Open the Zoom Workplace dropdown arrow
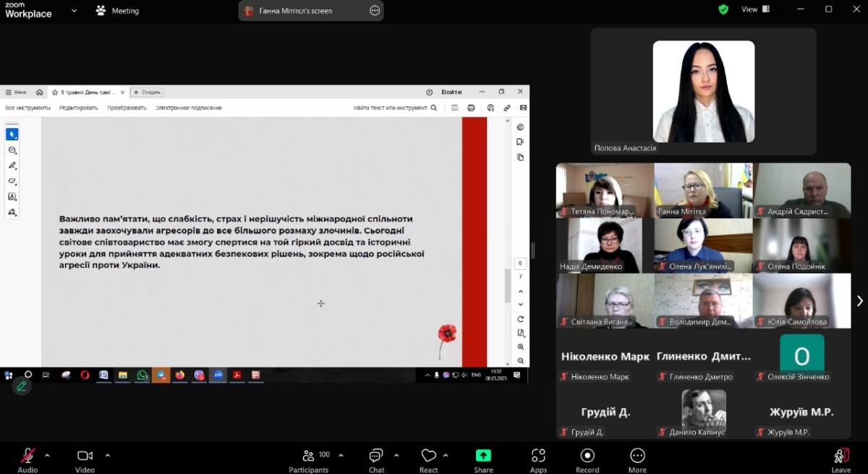The width and height of the screenshot is (868, 474). tap(74, 11)
